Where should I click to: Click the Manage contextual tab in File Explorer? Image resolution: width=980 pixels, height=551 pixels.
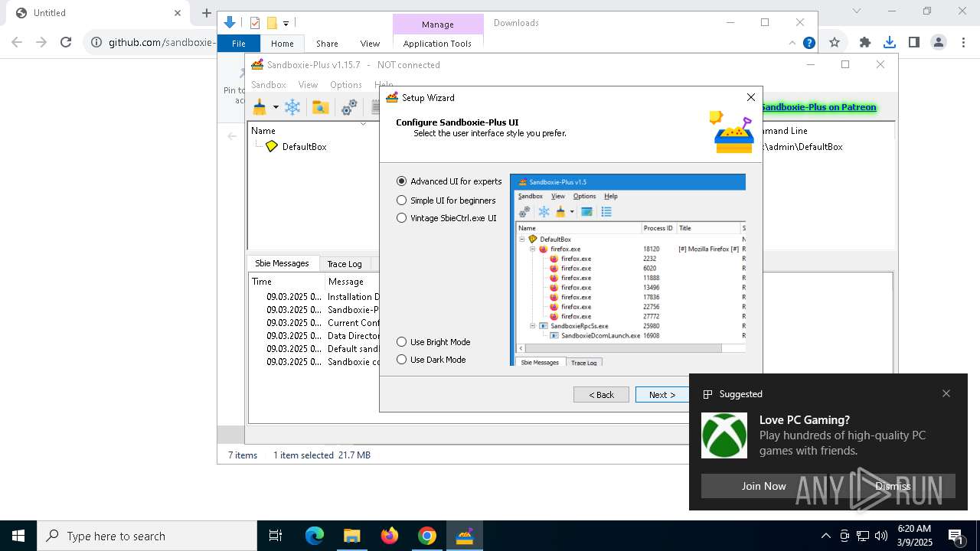pyautogui.click(x=438, y=24)
